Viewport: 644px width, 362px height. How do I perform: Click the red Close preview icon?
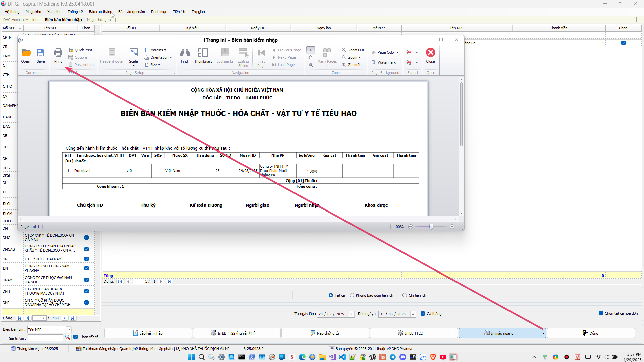[x=430, y=53]
